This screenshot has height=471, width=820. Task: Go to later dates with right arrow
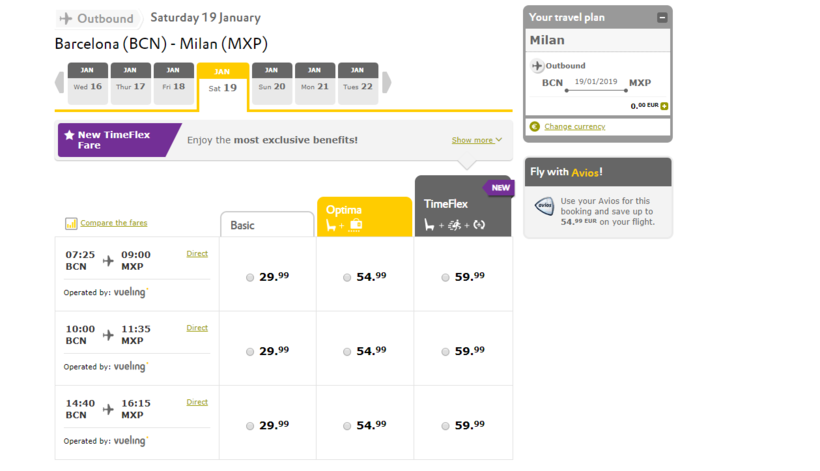coord(386,83)
